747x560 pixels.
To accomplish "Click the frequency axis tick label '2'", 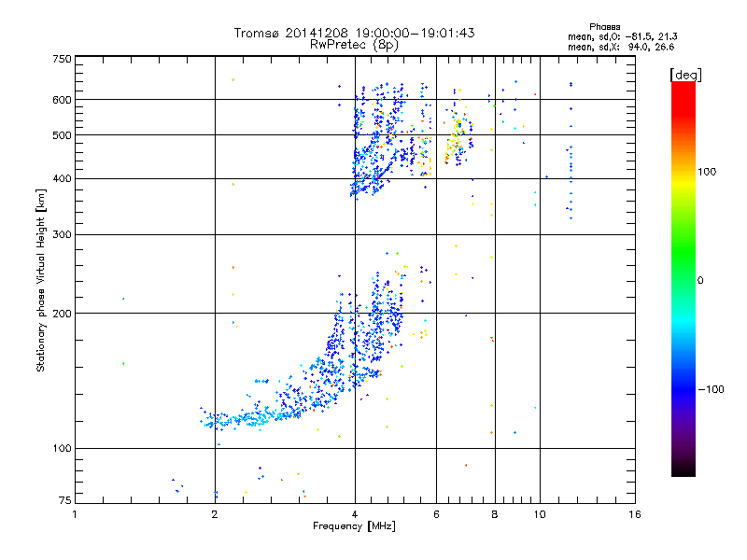I will (x=215, y=514).
